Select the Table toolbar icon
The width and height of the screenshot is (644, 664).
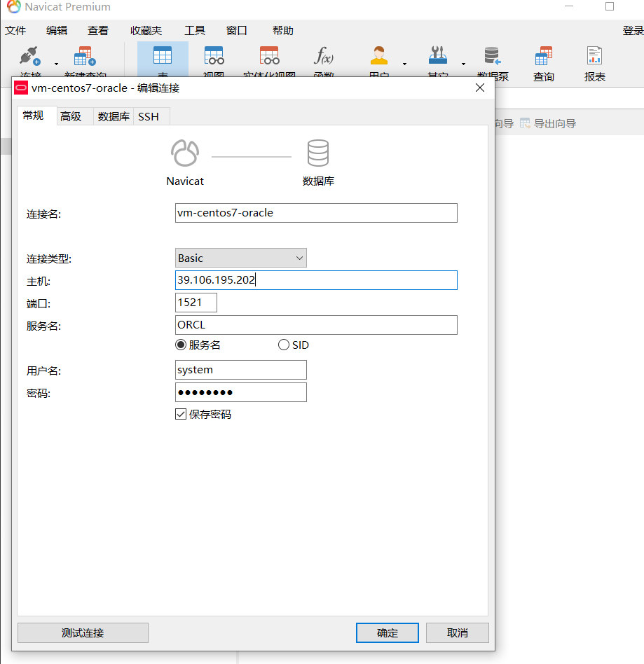click(x=163, y=55)
